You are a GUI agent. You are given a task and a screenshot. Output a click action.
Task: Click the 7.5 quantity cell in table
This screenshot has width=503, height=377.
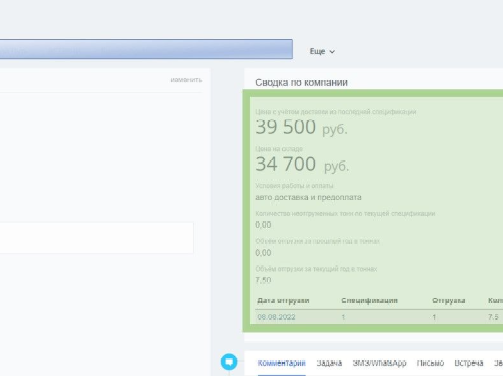(x=493, y=317)
